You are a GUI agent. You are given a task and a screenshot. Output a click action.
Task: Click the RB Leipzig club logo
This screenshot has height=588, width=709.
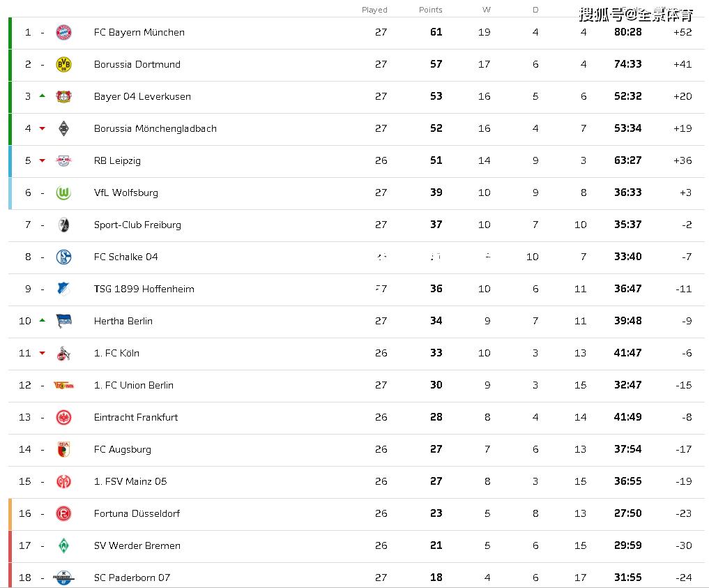(63, 160)
